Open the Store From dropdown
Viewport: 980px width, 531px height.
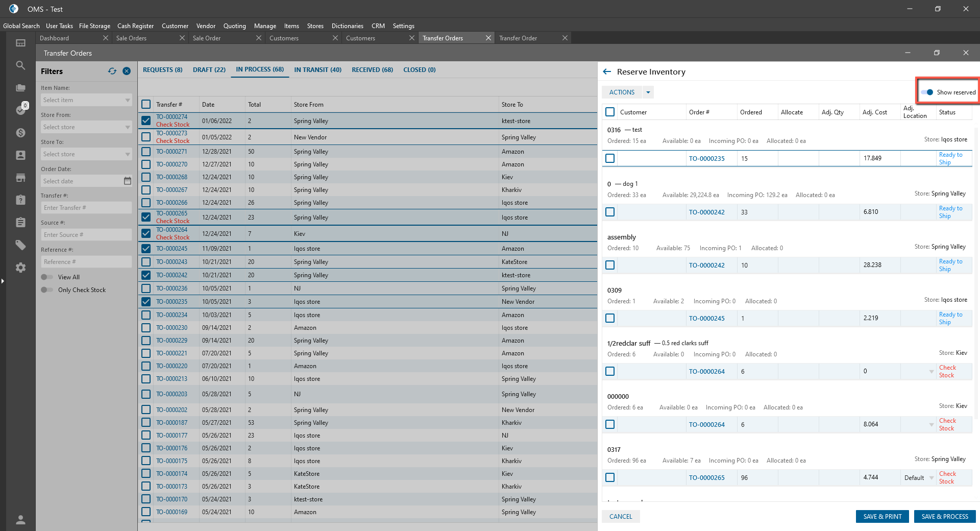127,127
